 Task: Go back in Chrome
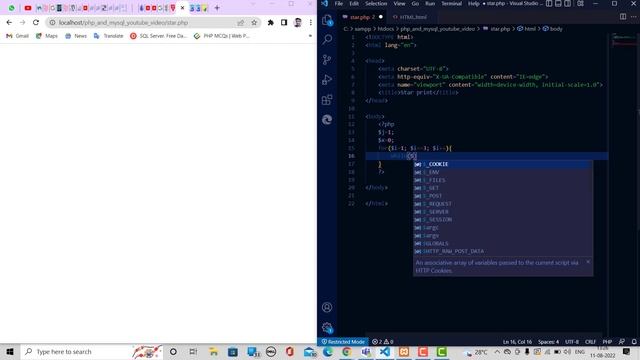pos(9,22)
